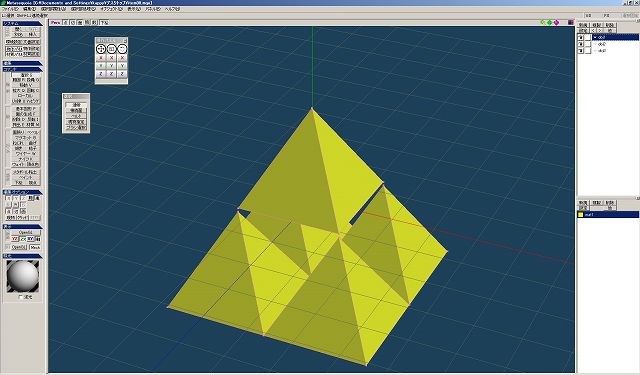Click the dark square view-layout icon above viewport
Screen dimensions: 640x375
tap(571, 22)
